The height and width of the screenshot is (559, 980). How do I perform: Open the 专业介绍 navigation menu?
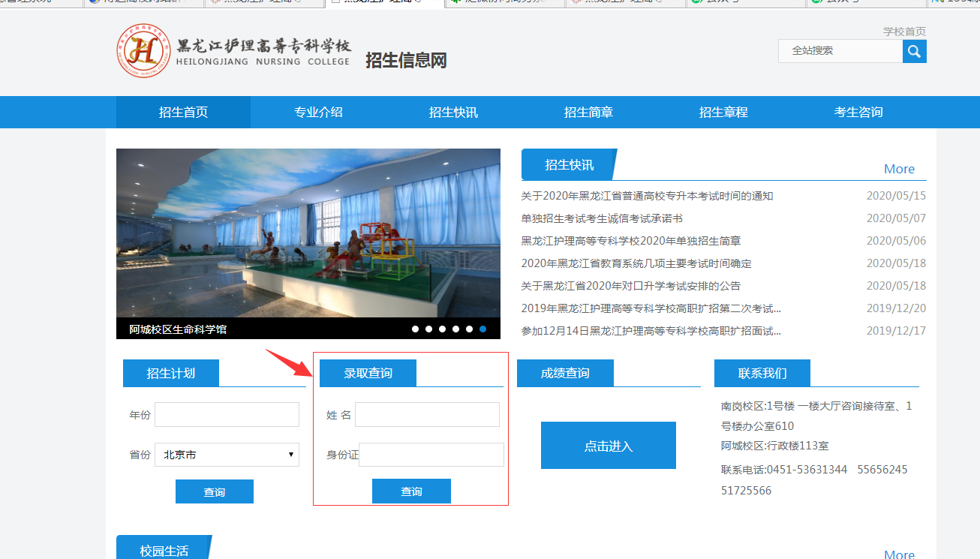pos(318,113)
